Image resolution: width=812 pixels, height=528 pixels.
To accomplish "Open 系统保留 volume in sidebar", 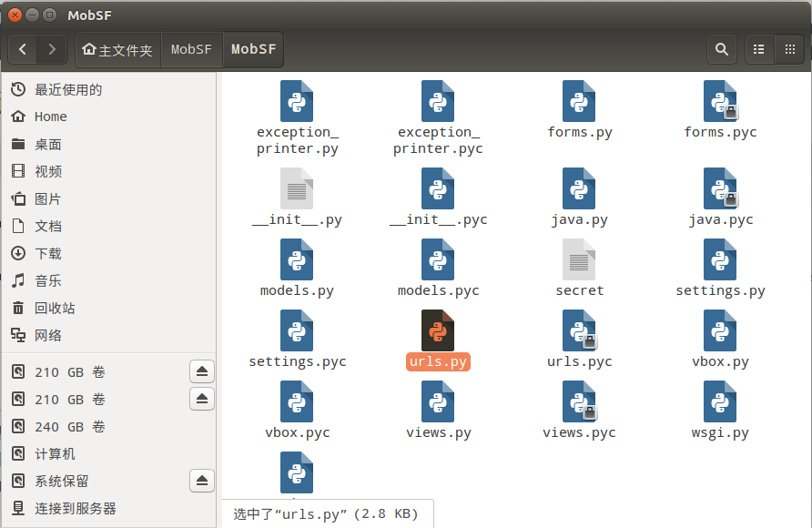I will [96, 482].
